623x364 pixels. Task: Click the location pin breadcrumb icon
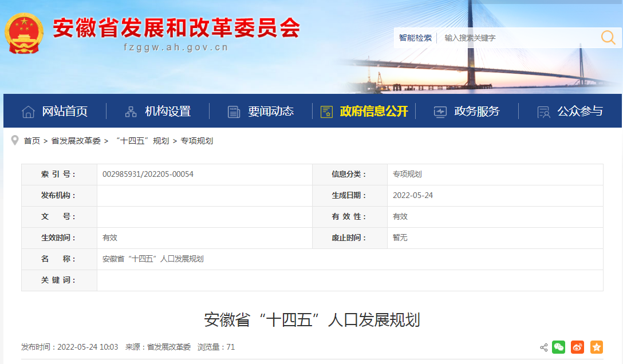(x=15, y=140)
